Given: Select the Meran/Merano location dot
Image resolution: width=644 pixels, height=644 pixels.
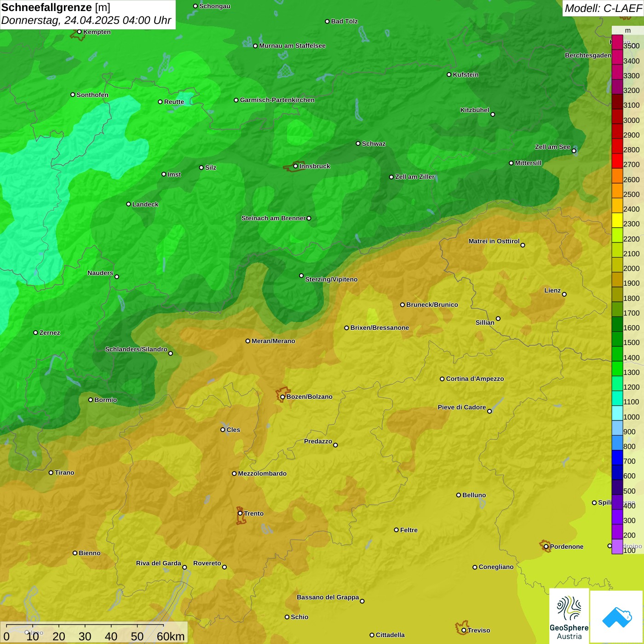Looking at the screenshot, I should pos(247,341).
